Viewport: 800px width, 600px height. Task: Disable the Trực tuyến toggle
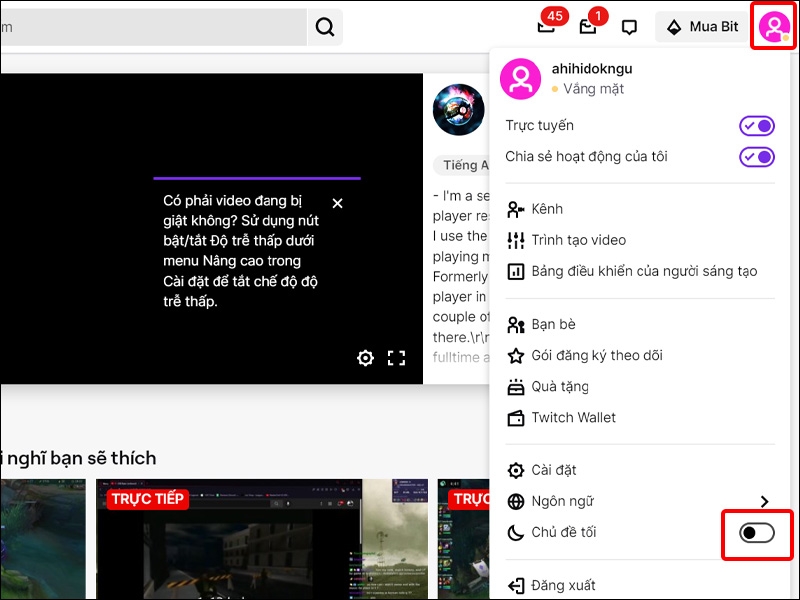click(x=756, y=125)
